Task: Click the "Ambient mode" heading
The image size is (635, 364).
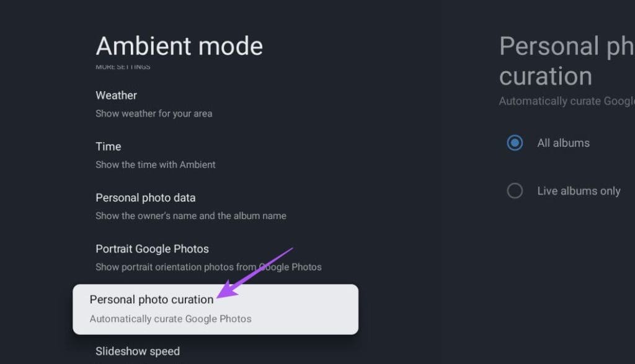Action: click(179, 46)
